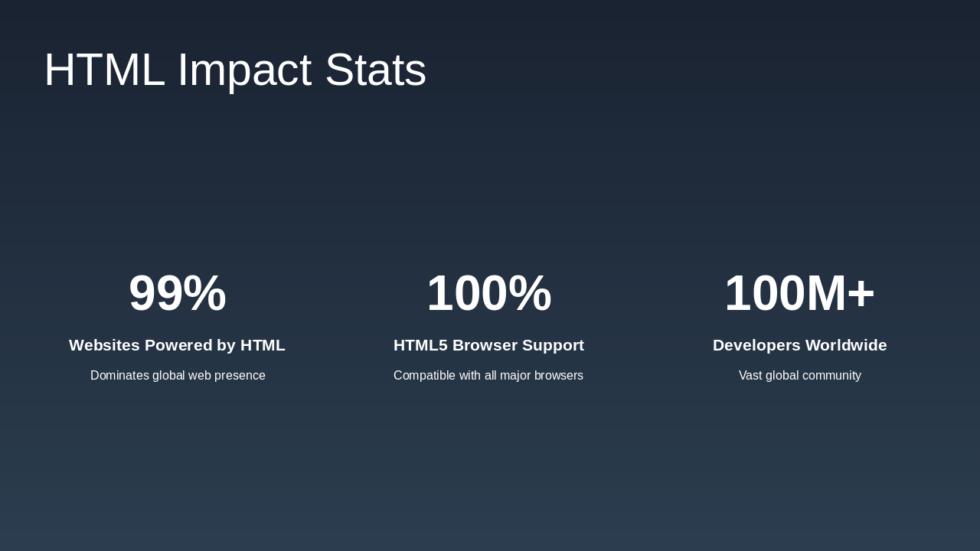Screen dimensions: 980x551
Task: Click the HTML5 Browser Support heading
Action: click(x=488, y=345)
